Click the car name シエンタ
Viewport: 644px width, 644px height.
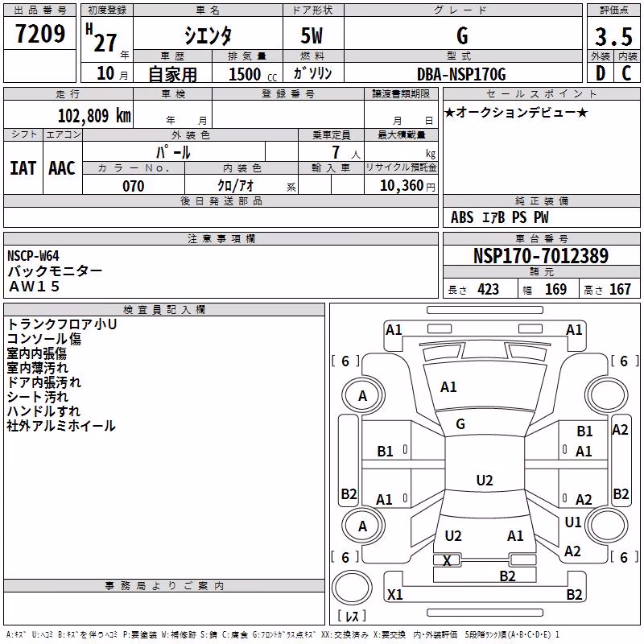coord(208,35)
